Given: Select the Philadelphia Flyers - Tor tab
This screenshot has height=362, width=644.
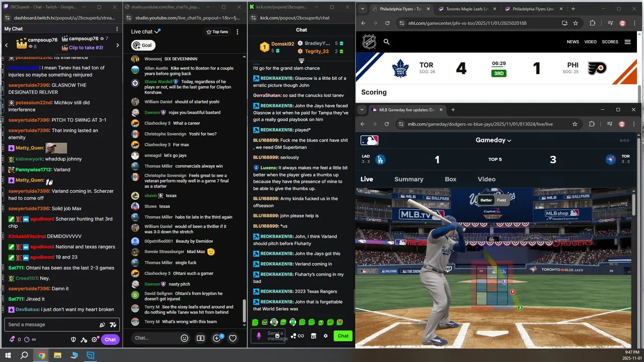Looking at the screenshot, I should pos(400,9).
